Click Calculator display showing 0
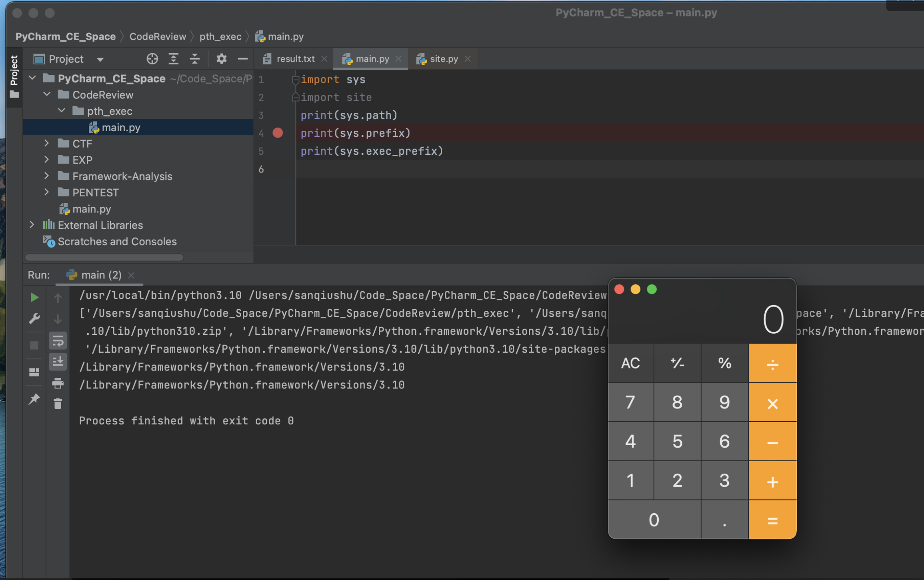Screen dimensions: 924x580 pyautogui.click(x=773, y=319)
